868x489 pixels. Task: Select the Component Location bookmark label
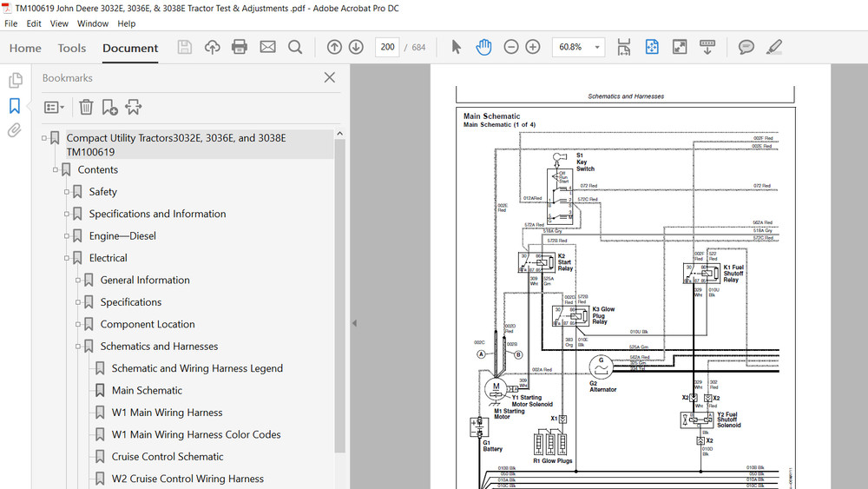148,325
